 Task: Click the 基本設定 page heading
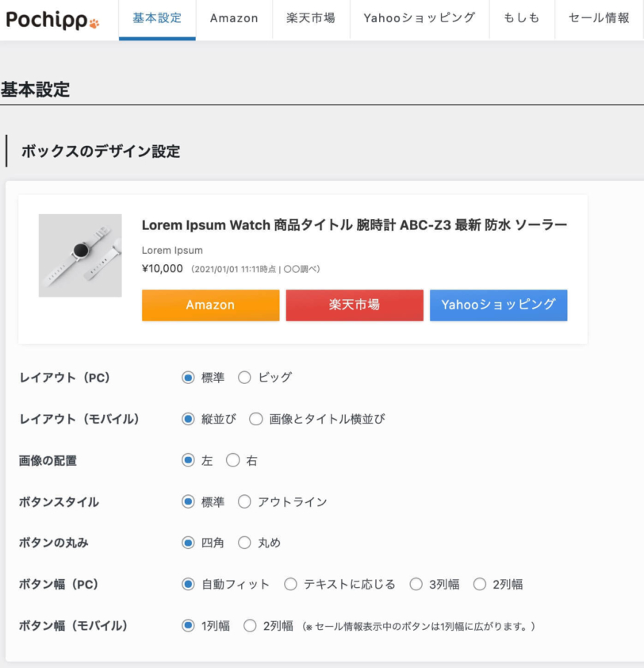36,90
